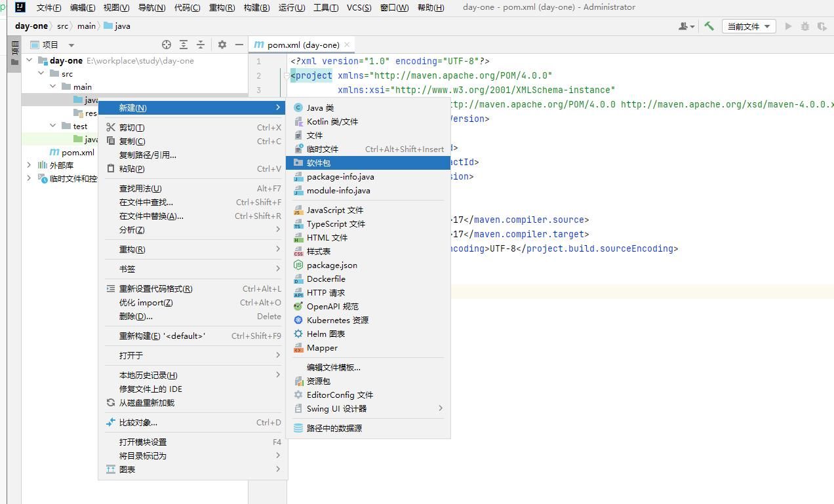Click the main breadcrumb in navigation bar
834x504 pixels.
point(86,26)
